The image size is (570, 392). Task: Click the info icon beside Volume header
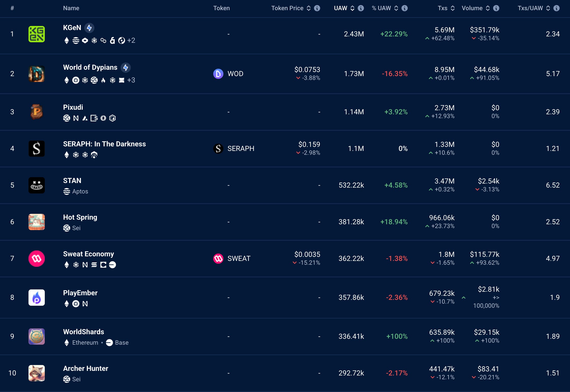coord(496,8)
